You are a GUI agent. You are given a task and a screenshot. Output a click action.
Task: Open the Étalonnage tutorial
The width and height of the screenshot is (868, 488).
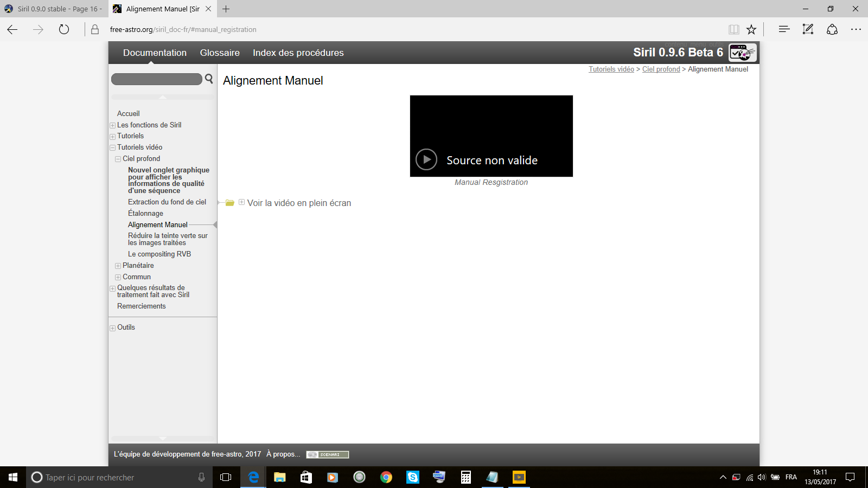tap(145, 213)
